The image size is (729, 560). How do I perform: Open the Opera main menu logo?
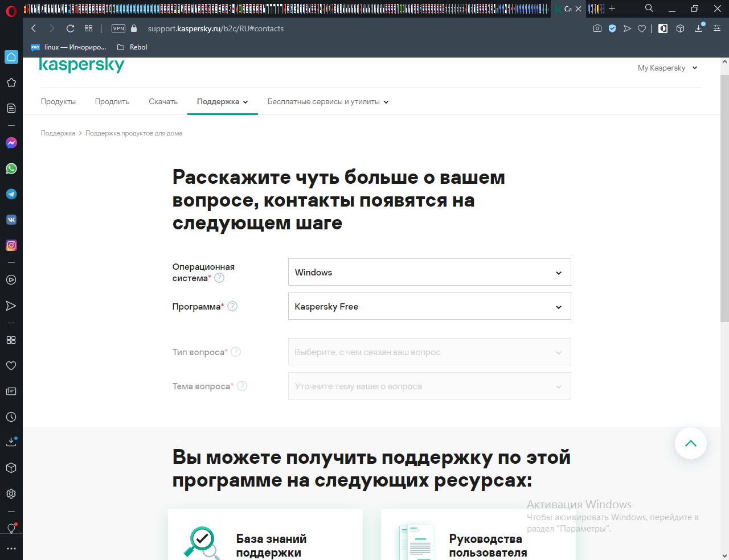pos(11,10)
